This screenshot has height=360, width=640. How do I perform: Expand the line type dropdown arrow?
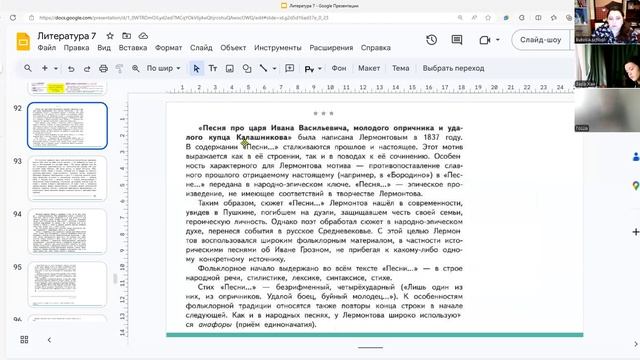[274, 69]
